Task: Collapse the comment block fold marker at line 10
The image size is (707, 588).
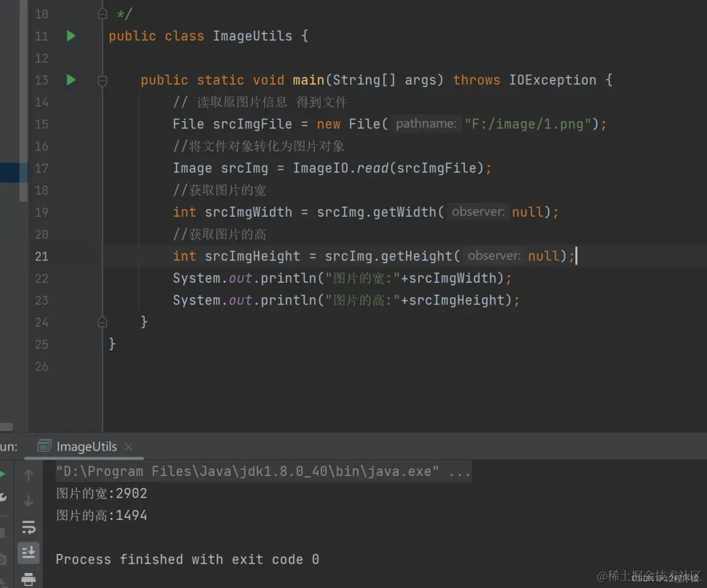Action: pos(102,14)
